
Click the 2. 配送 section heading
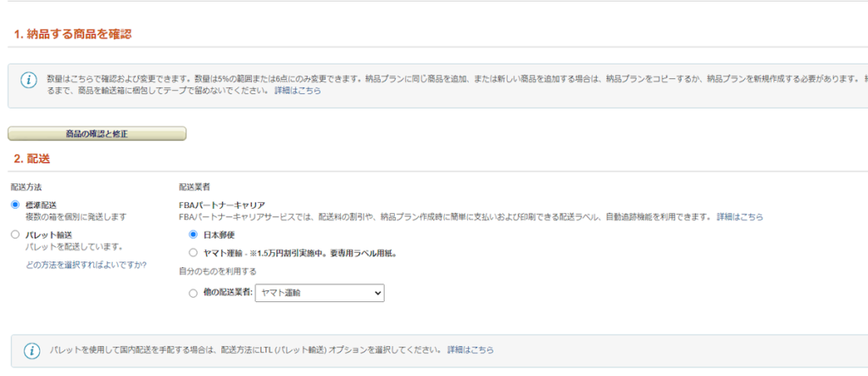(34, 159)
